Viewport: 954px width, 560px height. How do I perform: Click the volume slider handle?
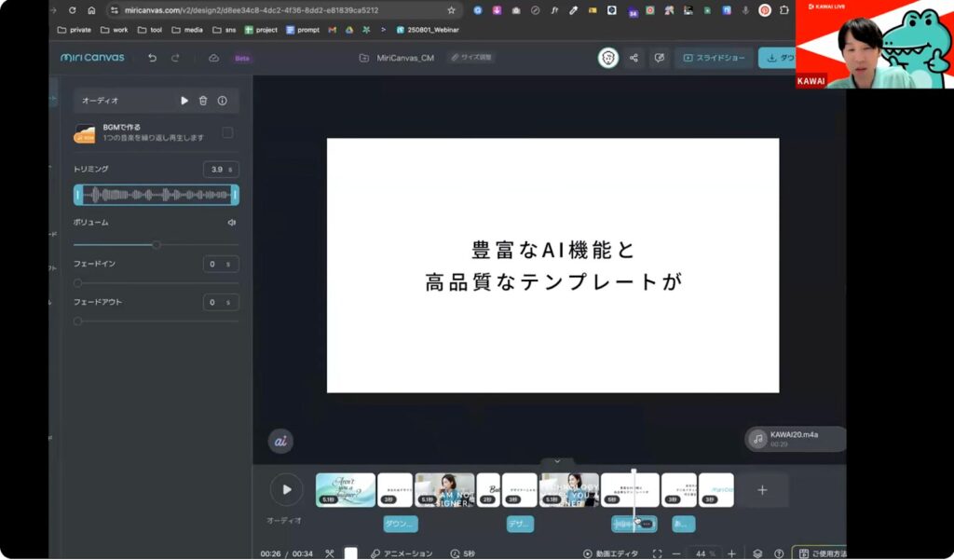pyautogui.click(x=157, y=245)
